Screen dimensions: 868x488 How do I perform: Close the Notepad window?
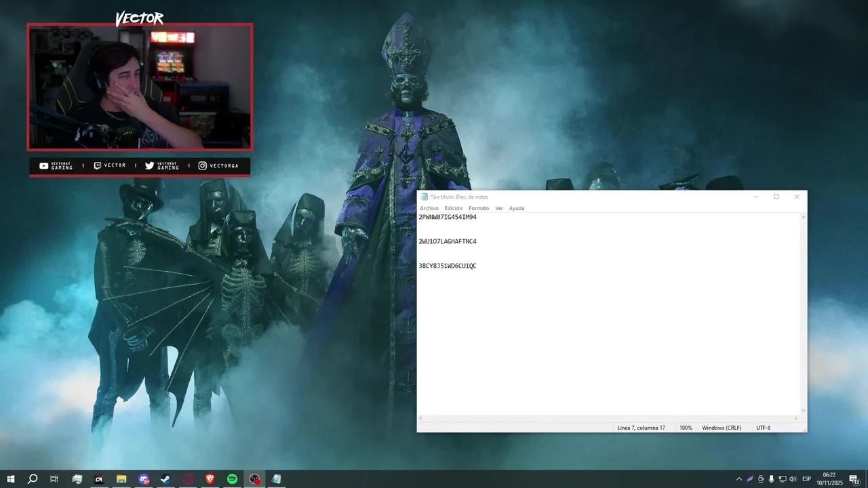tap(797, 197)
